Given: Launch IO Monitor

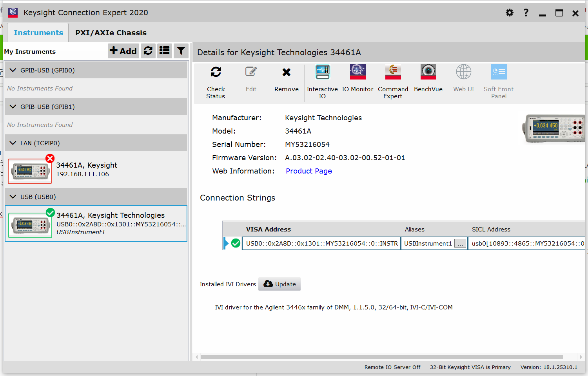Looking at the screenshot, I should [358, 76].
